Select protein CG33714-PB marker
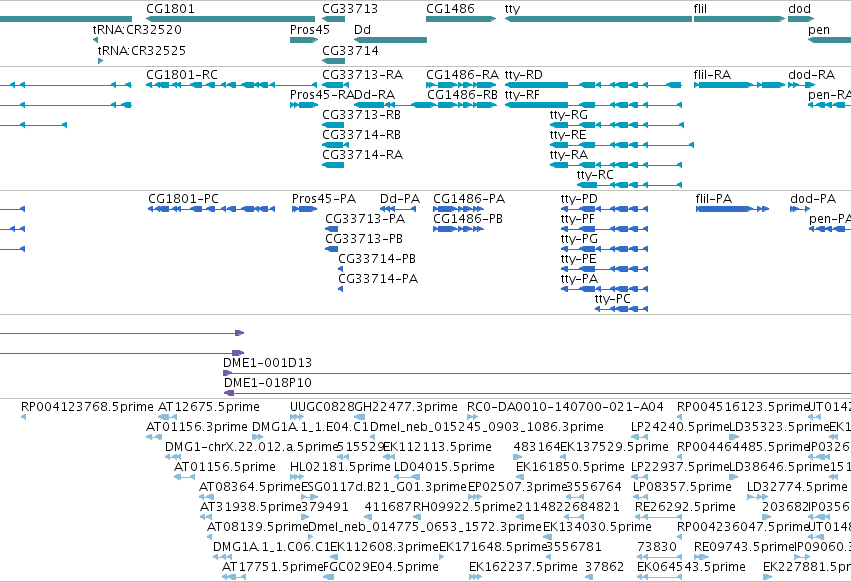The image size is (851, 582). 340,269
